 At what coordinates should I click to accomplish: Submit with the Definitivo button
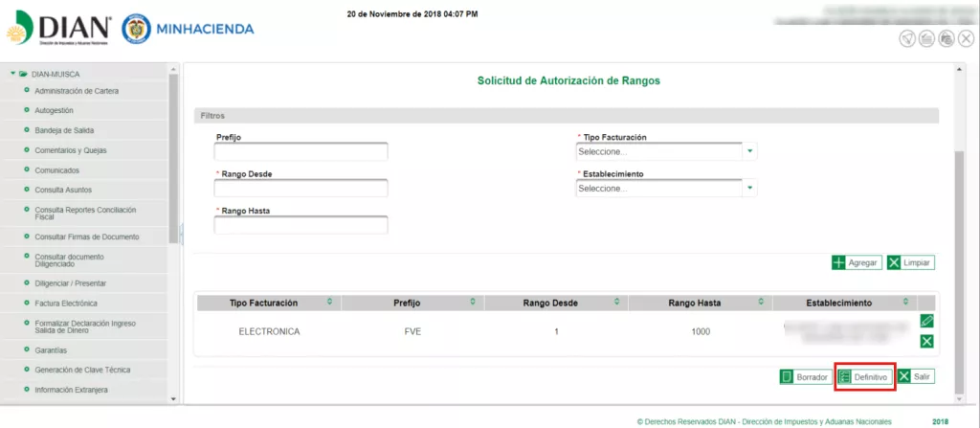(865, 377)
